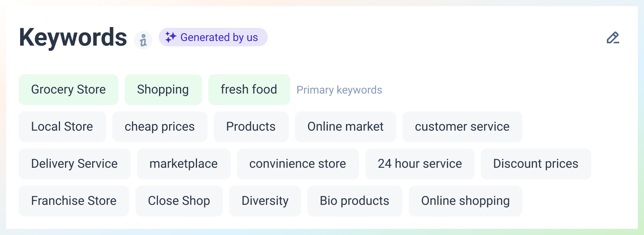Screen dimensions: 644x235
Task: Click the 'Discount prices' keyword tag
Action: click(x=536, y=164)
